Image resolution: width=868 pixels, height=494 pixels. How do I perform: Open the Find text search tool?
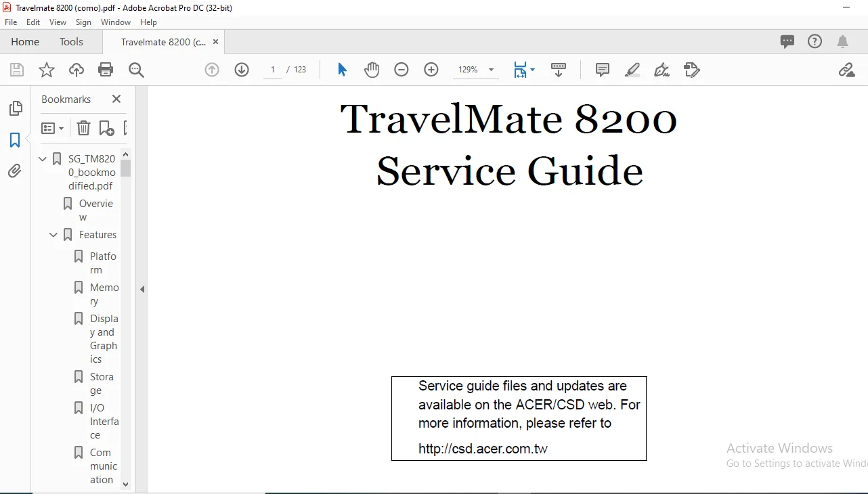point(136,70)
